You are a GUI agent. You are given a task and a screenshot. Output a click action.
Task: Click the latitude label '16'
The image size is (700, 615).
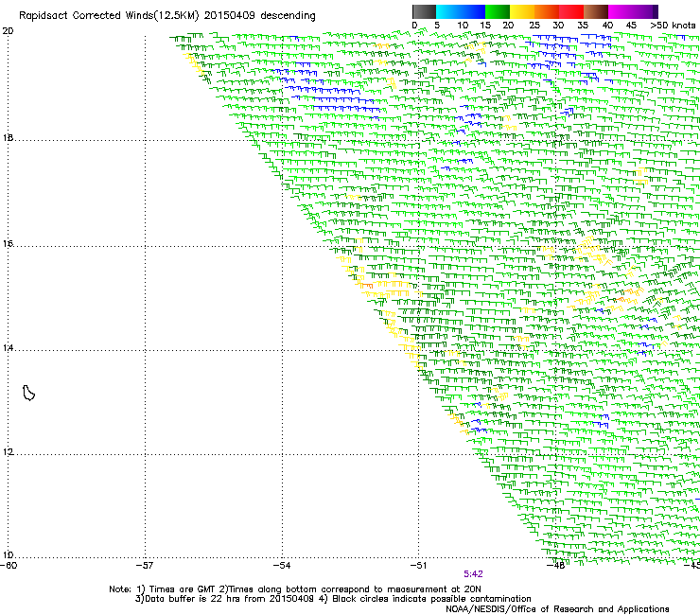pos(8,243)
